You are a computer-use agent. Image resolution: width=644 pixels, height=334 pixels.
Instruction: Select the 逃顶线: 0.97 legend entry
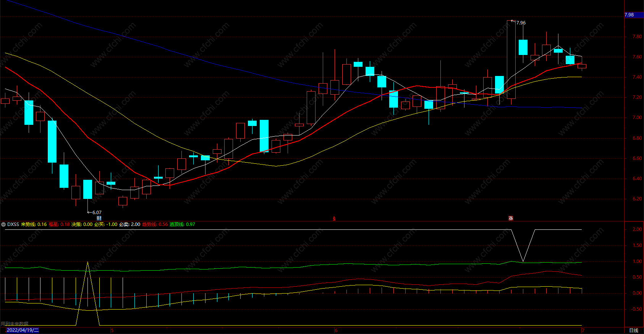pyautogui.click(x=182, y=224)
